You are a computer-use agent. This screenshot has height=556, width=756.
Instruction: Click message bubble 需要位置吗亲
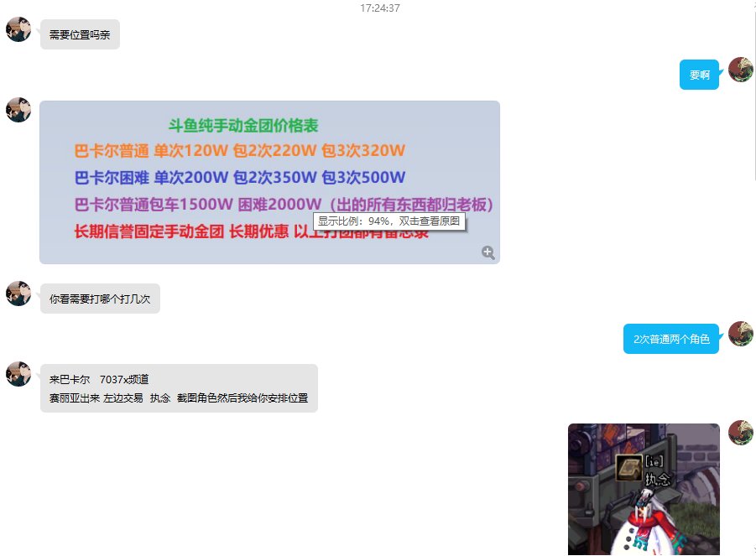80,34
